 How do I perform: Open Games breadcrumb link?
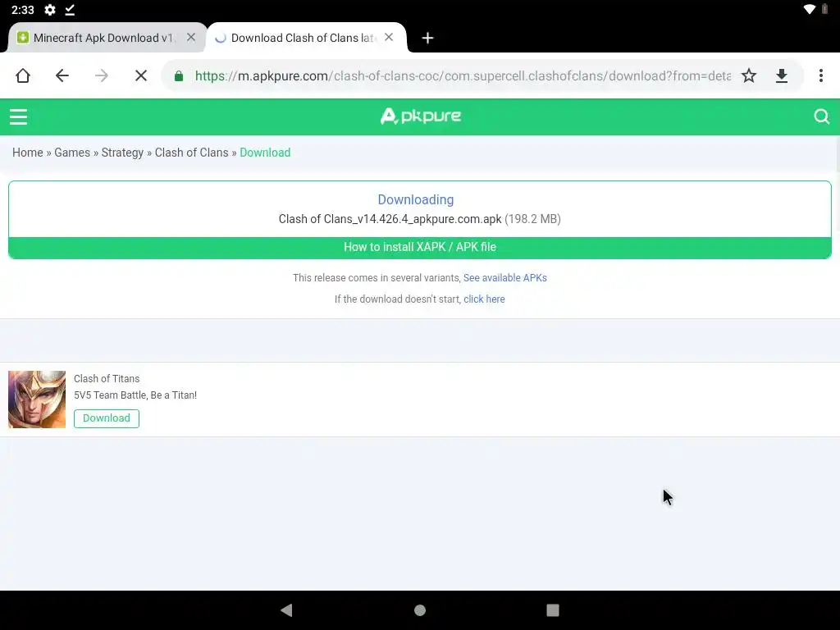click(72, 153)
